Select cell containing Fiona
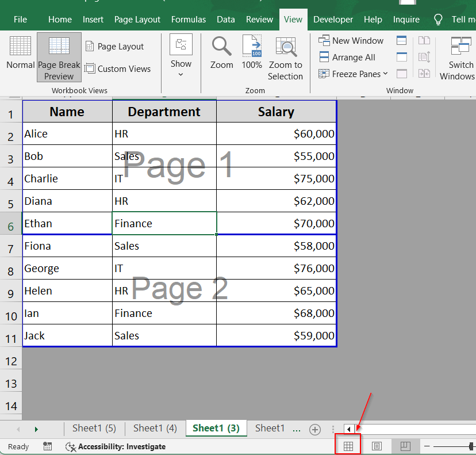This screenshot has width=476, height=455. point(67,246)
